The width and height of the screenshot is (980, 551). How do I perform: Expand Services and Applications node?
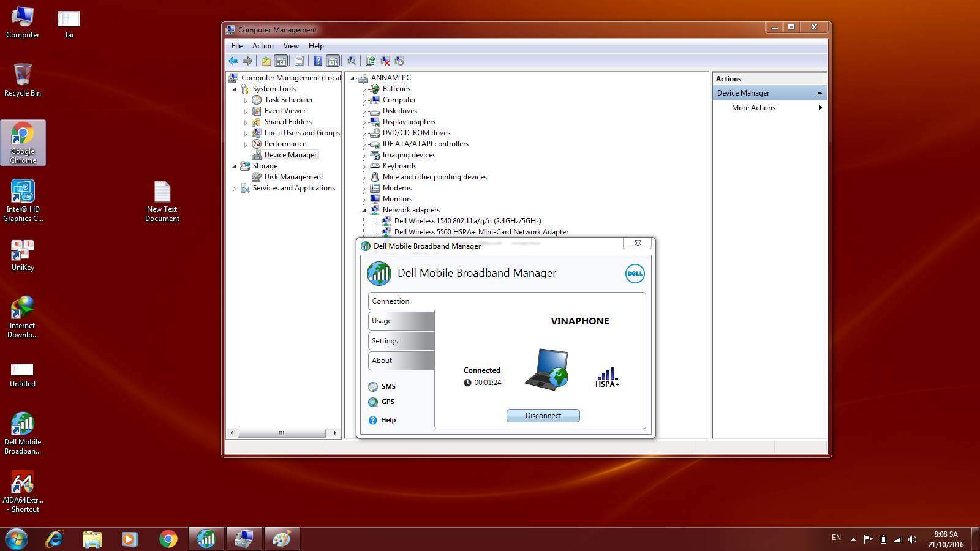[x=234, y=189]
